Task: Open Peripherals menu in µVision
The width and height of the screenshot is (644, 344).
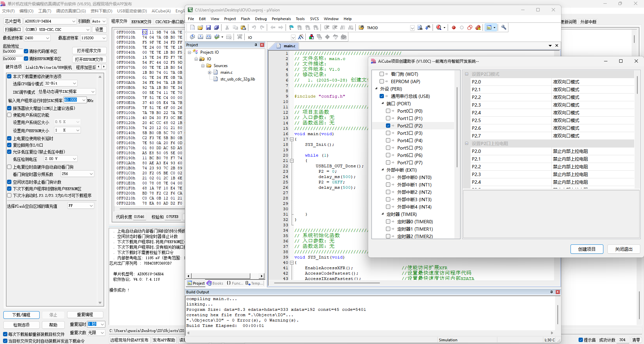Action: [x=281, y=19]
